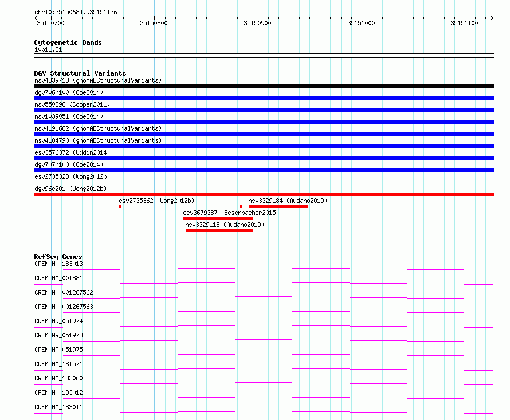Viewport: 510px width, 420px height.
Task: Open variant esv2735362 (Wong2012b)
Action: [x=156, y=201]
